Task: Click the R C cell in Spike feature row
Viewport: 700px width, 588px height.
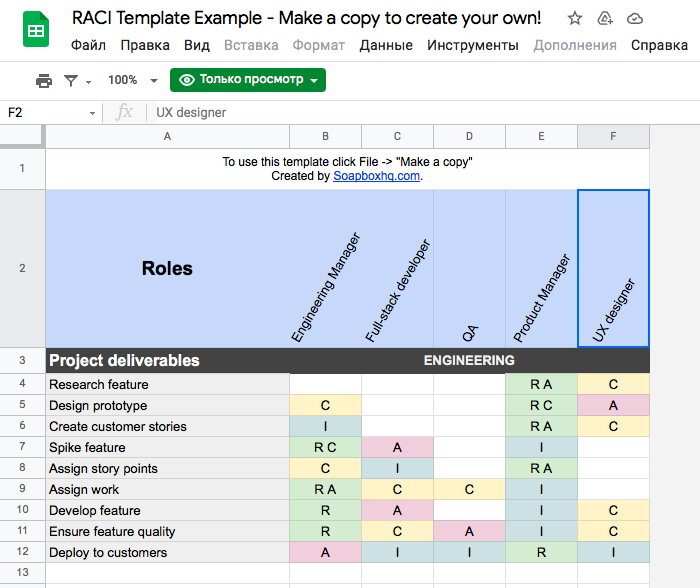Action: (x=325, y=447)
